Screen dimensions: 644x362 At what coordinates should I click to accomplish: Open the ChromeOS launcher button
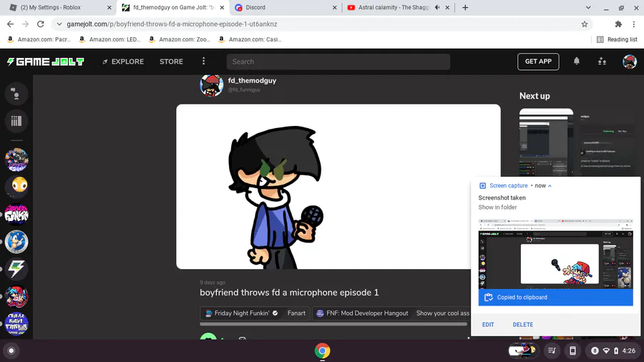(11, 351)
